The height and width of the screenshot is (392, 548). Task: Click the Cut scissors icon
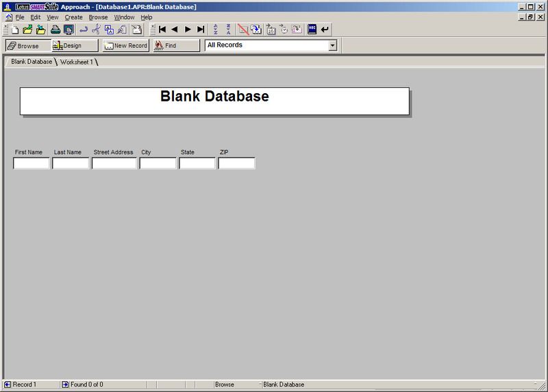point(97,29)
